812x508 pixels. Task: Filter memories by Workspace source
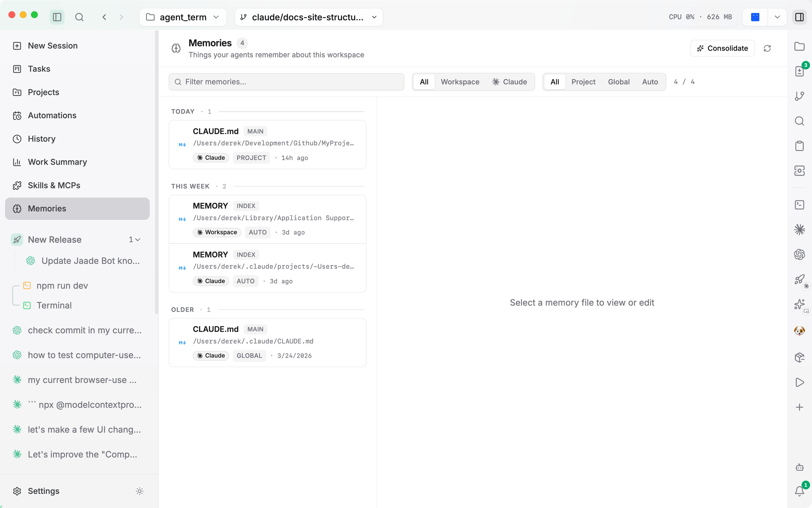[460, 82]
